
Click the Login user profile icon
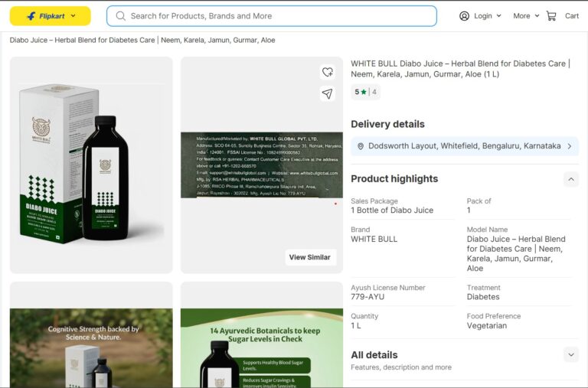tap(464, 16)
